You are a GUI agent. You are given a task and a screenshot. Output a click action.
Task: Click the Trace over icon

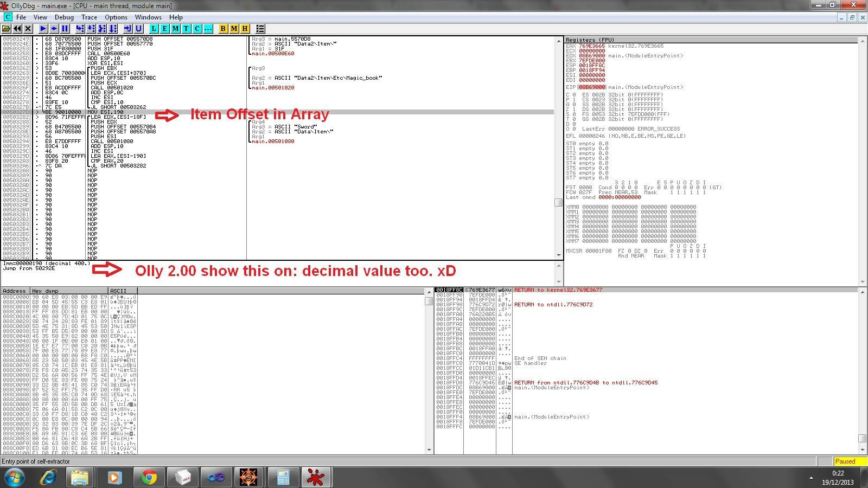point(113,28)
